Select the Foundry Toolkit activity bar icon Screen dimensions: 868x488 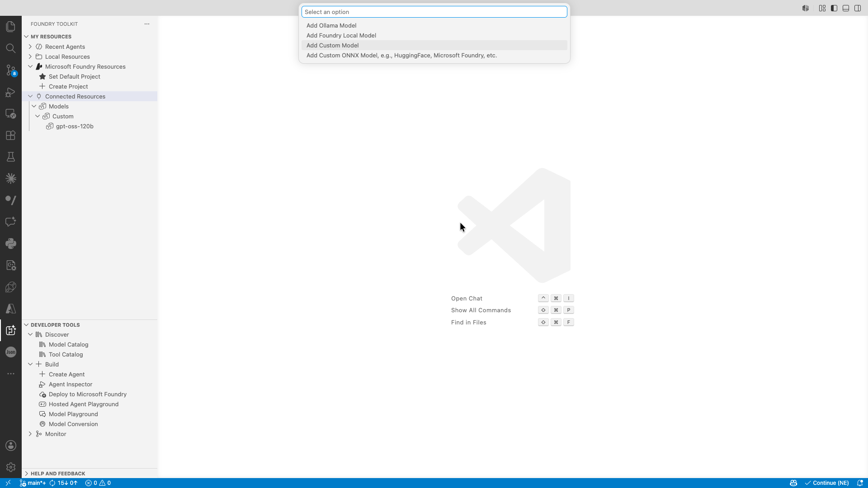tap(11, 330)
